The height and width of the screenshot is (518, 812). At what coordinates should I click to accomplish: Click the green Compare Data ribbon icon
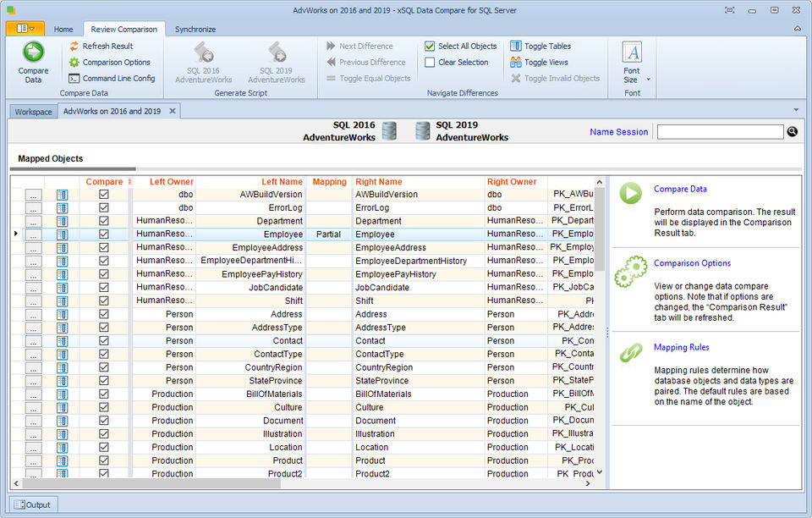tap(34, 52)
